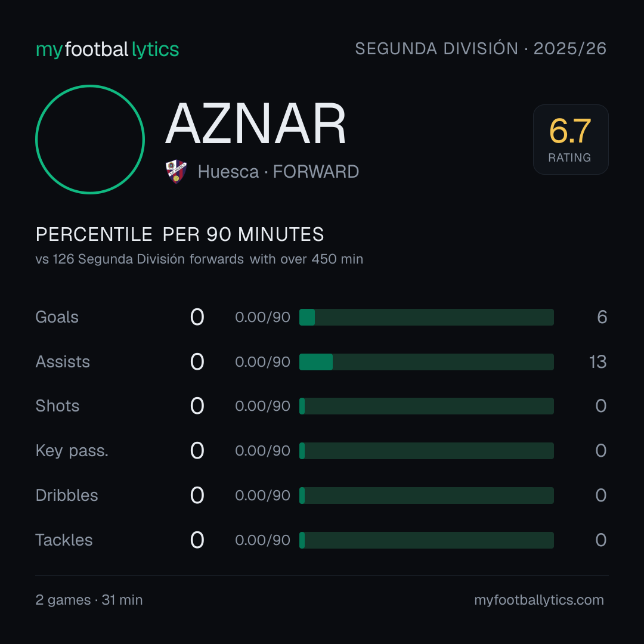Click the Segunda División 2025/26 label
644x644 pixels.
481,48
